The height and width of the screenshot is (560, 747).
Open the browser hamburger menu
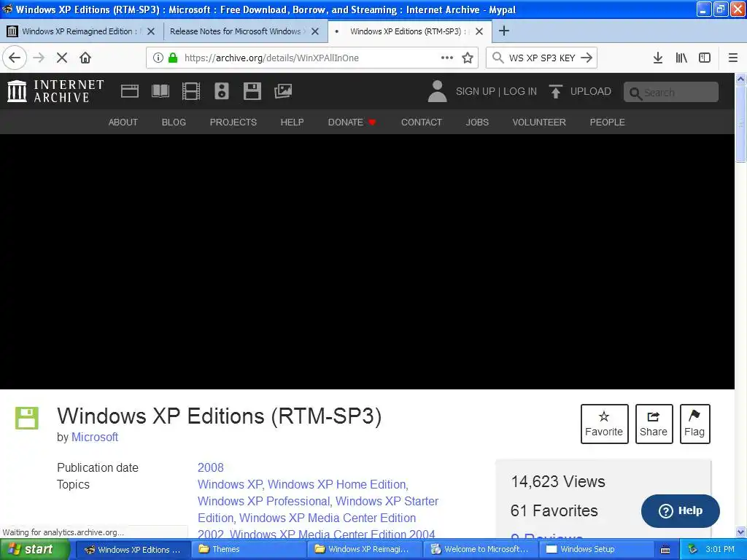(x=733, y=58)
